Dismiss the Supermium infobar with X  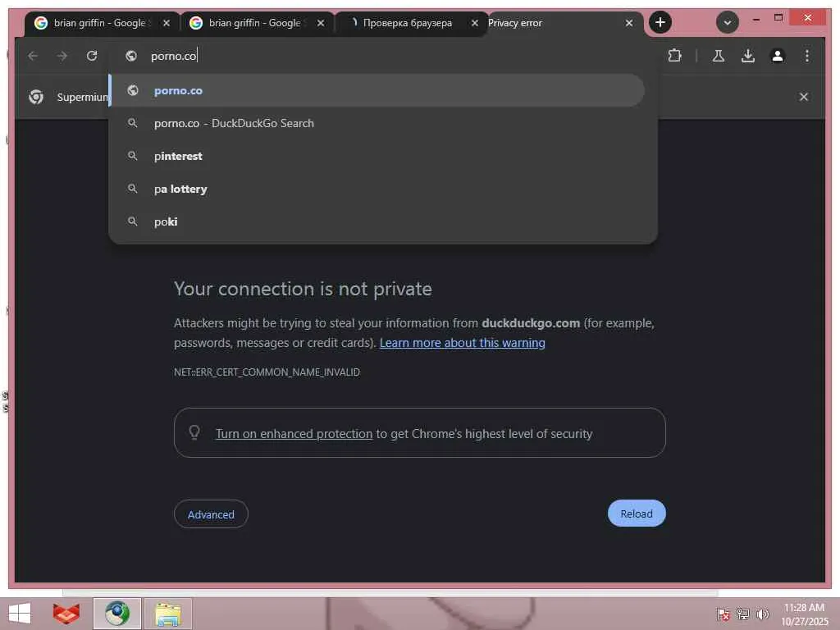(804, 97)
